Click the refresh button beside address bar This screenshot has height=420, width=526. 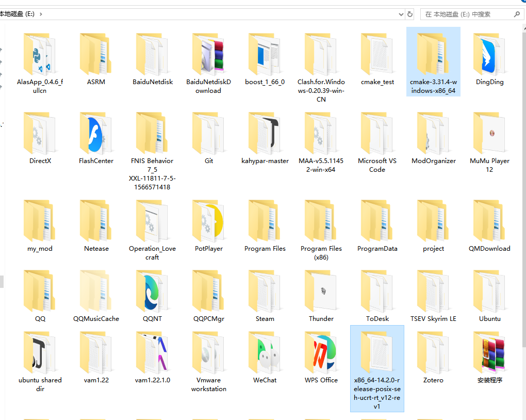click(410, 14)
